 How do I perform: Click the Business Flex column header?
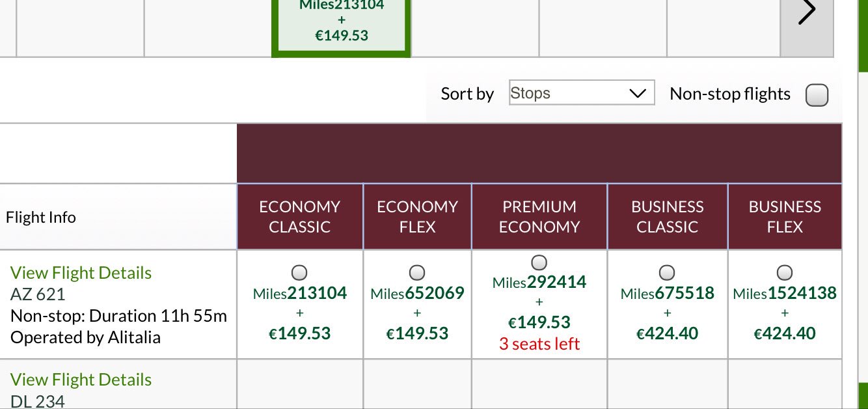click(785, 217)
